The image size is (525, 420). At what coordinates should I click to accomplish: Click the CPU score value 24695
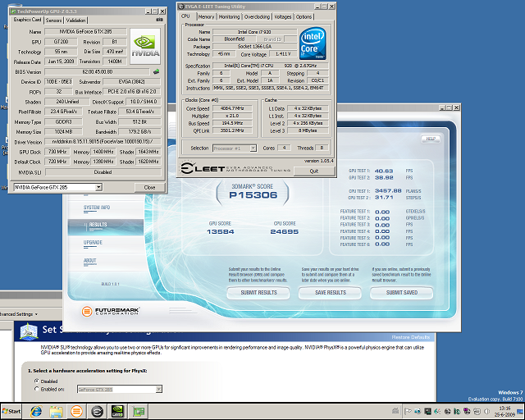tap(285, 232)
